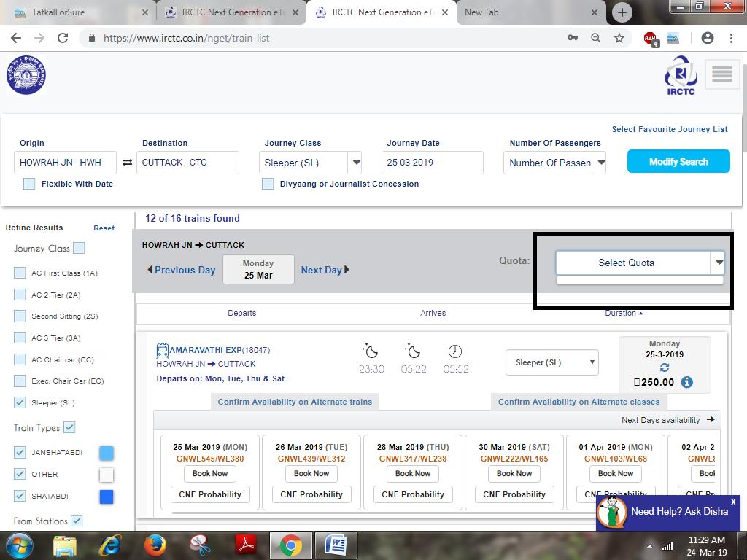Open Confirm Availability on Alternate classes tab
The width and height of the screenshot is (747, 560).
coord(578,402)
